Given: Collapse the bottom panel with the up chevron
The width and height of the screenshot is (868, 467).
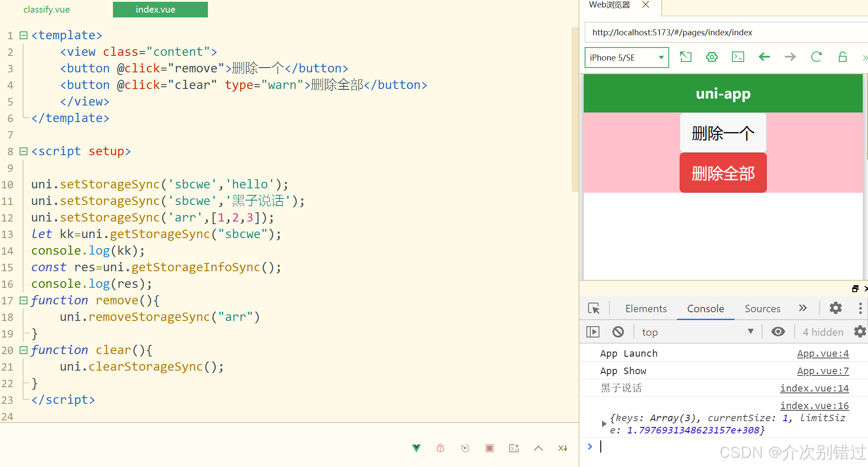Looking at the screenshot, I should click(x=538, y=448).
